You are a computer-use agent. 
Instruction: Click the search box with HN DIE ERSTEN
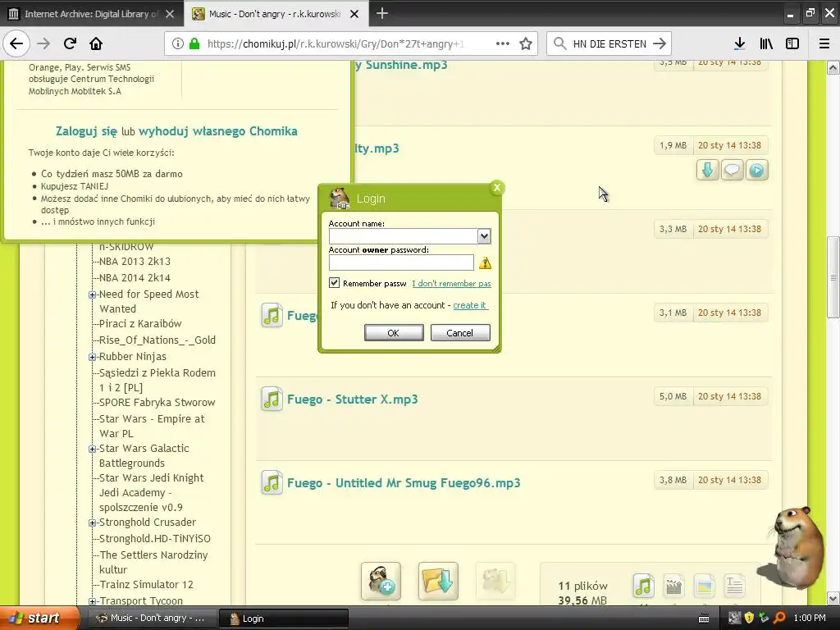[x=609, y=43]
